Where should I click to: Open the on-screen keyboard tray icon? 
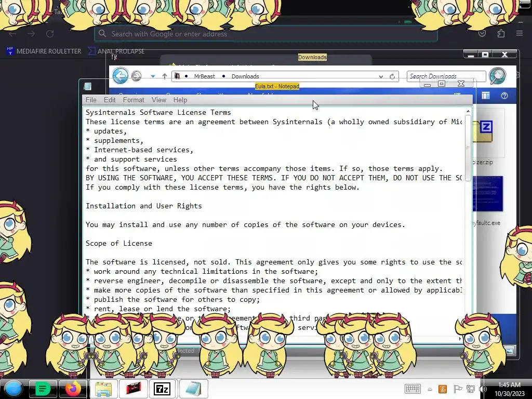(413, 389)
